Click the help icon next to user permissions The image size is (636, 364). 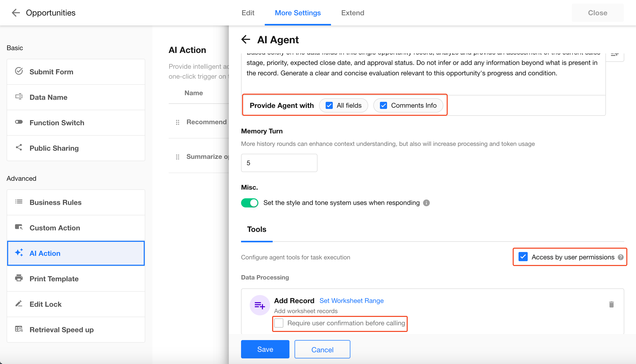coord(621,257)
